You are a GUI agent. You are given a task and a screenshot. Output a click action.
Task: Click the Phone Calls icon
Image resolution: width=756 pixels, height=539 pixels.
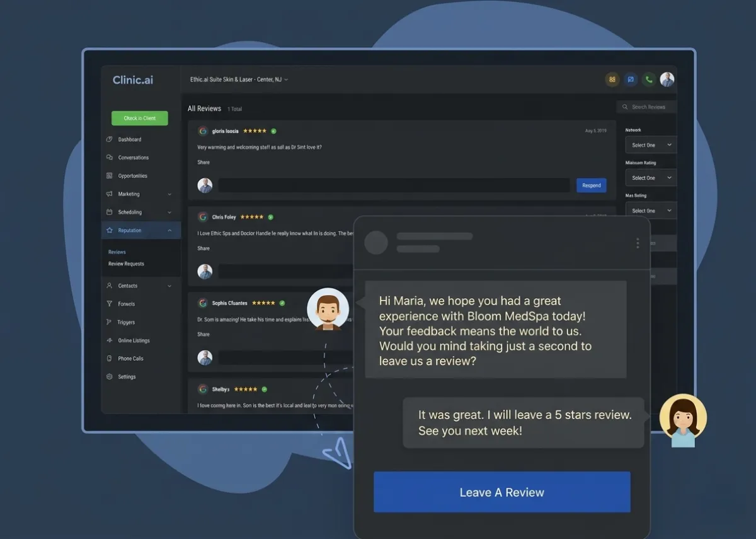110,359
